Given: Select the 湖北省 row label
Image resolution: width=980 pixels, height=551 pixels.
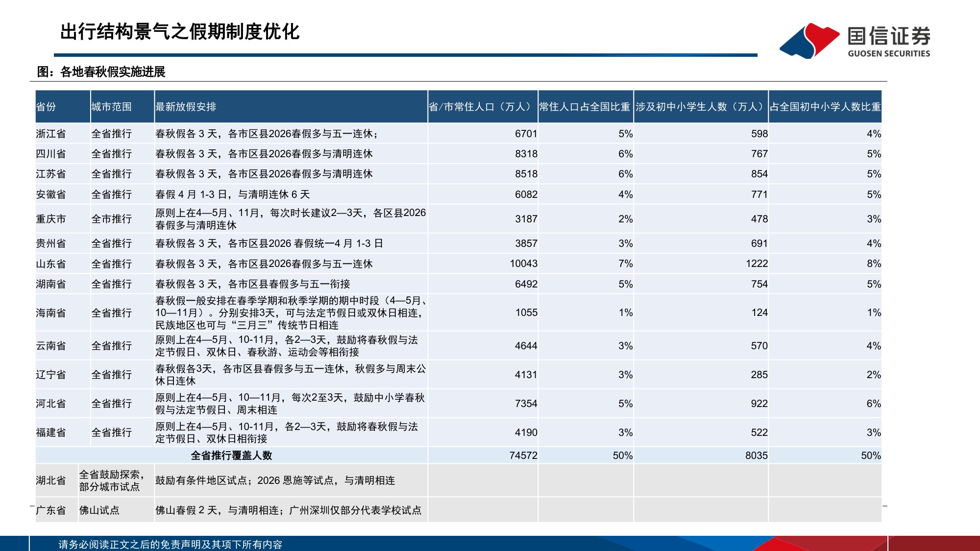Looking at the screenshot, I should tap(51, 480).
